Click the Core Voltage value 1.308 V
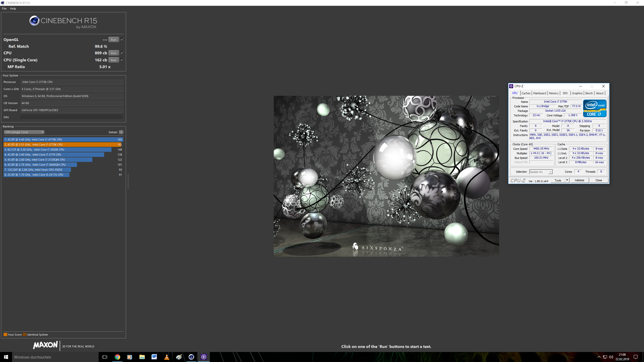This screenshot has width=644, height=362. click(x=573, y=115)
